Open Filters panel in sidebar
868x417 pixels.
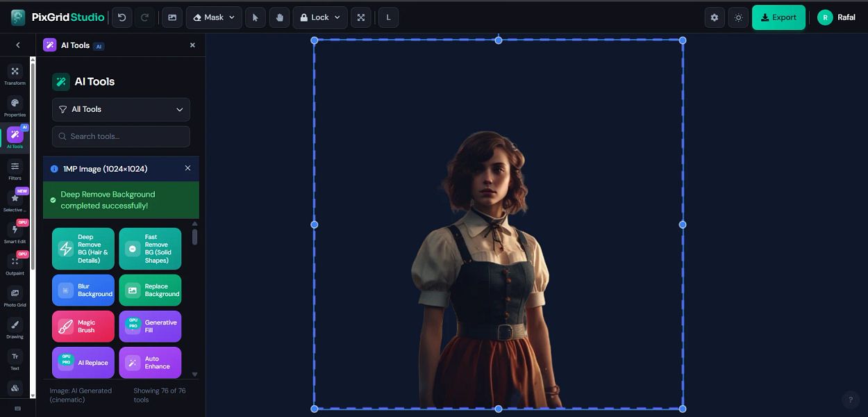15,170
